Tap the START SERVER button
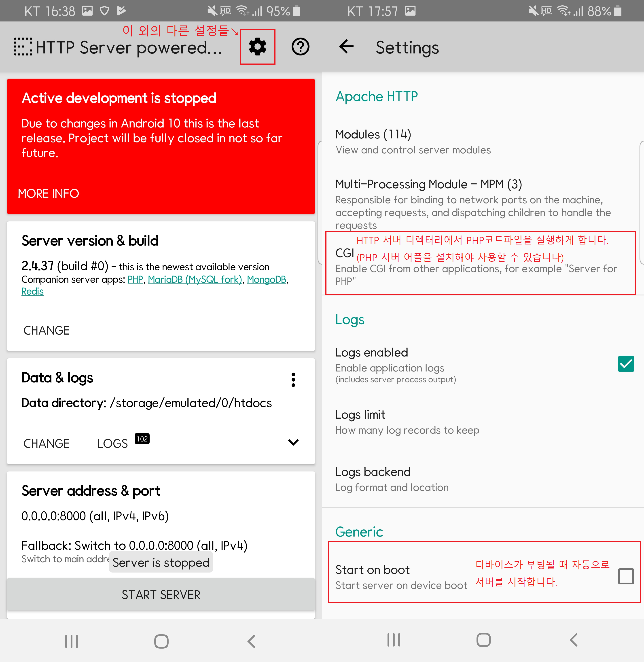The image size is (644, 662). coord(161,594)
